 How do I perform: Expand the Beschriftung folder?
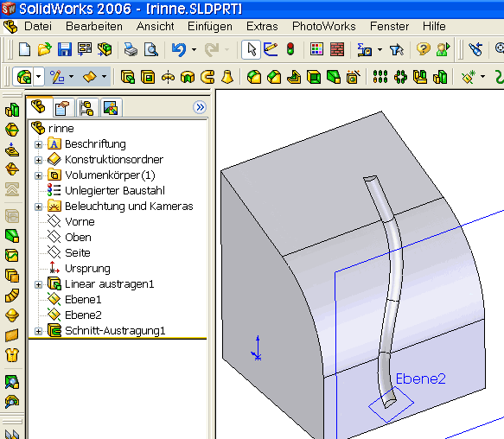coord(38,144)
